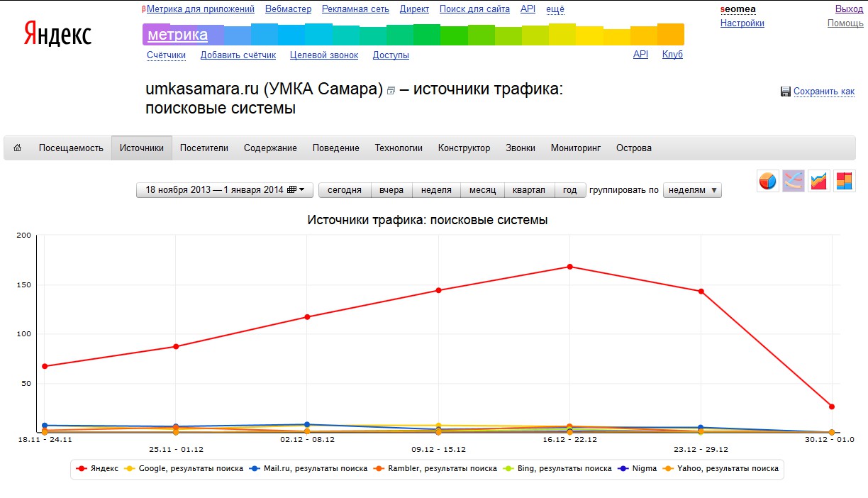
Task: Click the Выход logout link
Action: tap(850, 9)
